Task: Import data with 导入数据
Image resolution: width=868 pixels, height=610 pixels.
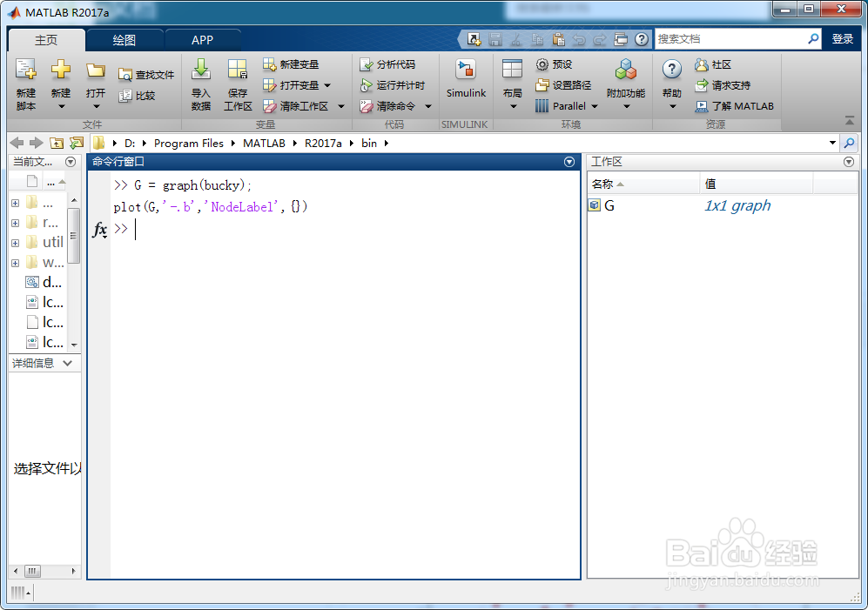Action: click(201, 84)
